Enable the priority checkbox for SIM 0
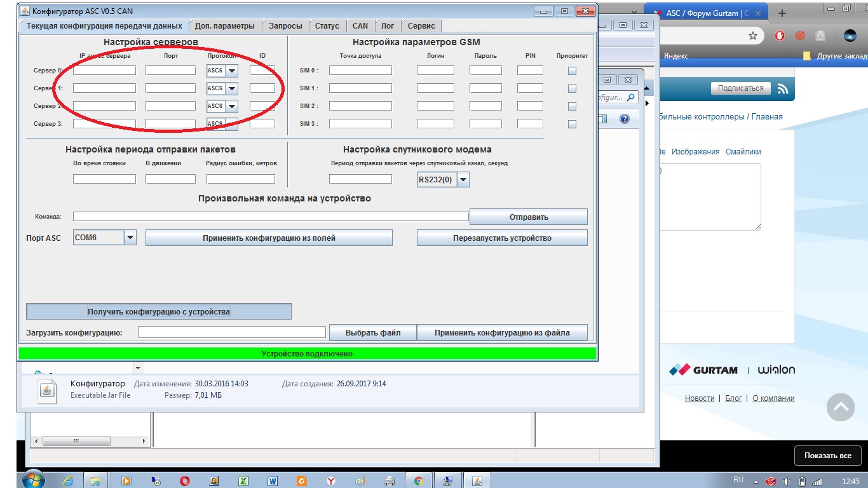868x488 pixels. pyautogui.click(x=572, y=71)
